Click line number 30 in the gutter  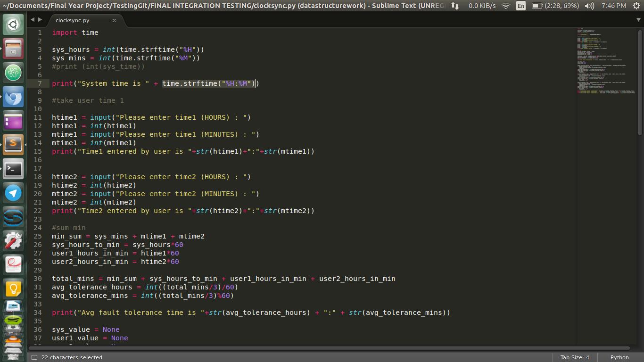tap(37, 279)
